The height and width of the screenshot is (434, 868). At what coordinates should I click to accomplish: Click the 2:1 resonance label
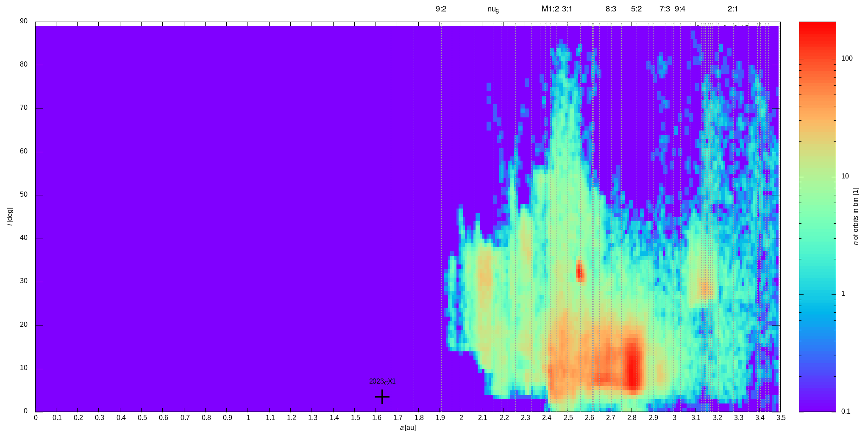point(732,9)
